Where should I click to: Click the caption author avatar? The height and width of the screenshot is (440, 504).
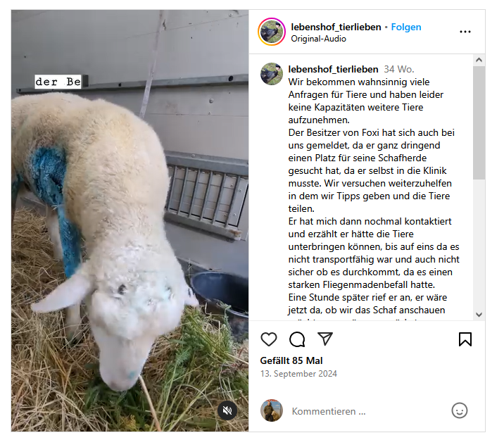pos(272,74)
